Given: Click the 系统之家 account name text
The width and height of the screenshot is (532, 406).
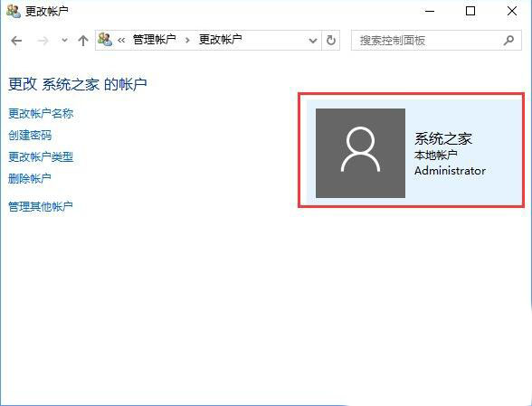Looking at the screenshot, I should [x=443, y=138].
